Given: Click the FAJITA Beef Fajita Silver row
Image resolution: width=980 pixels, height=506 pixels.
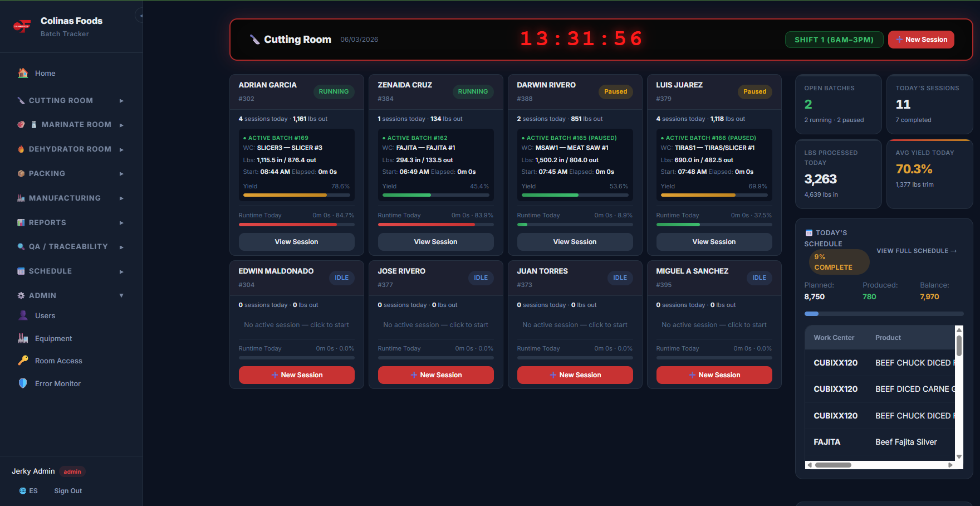Looking at the screenshot, I should coord(880,442).
